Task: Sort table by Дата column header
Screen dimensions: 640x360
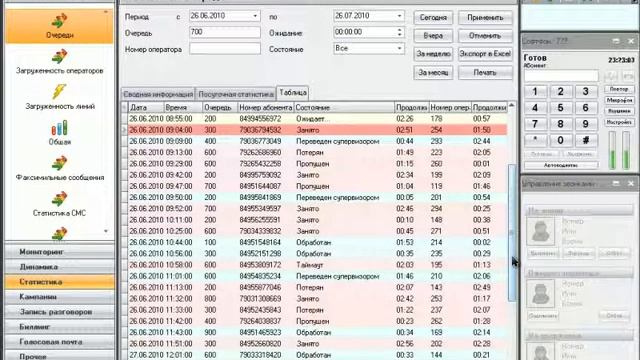Action: coord(146,108)
